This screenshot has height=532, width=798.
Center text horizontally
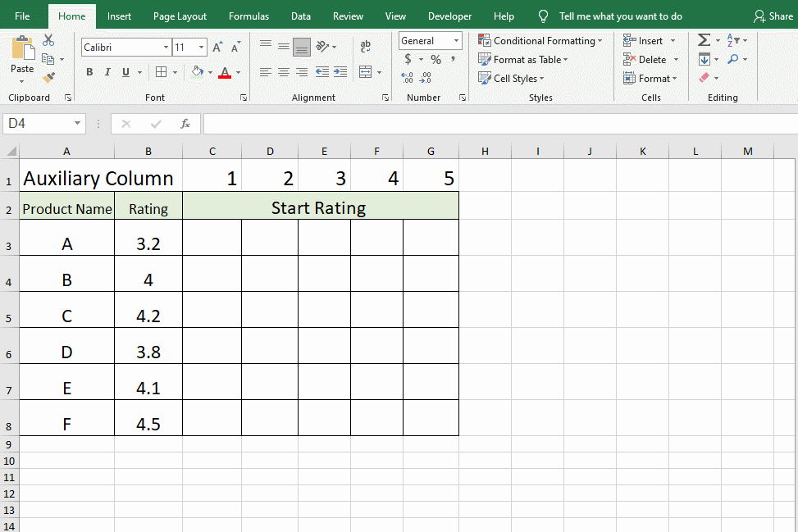284,72
